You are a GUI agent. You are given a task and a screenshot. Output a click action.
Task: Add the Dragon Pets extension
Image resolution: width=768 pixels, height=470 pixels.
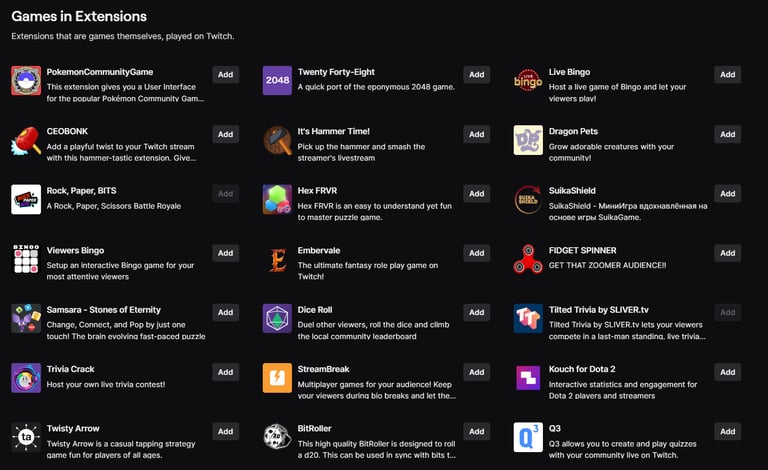coord(727,134)
